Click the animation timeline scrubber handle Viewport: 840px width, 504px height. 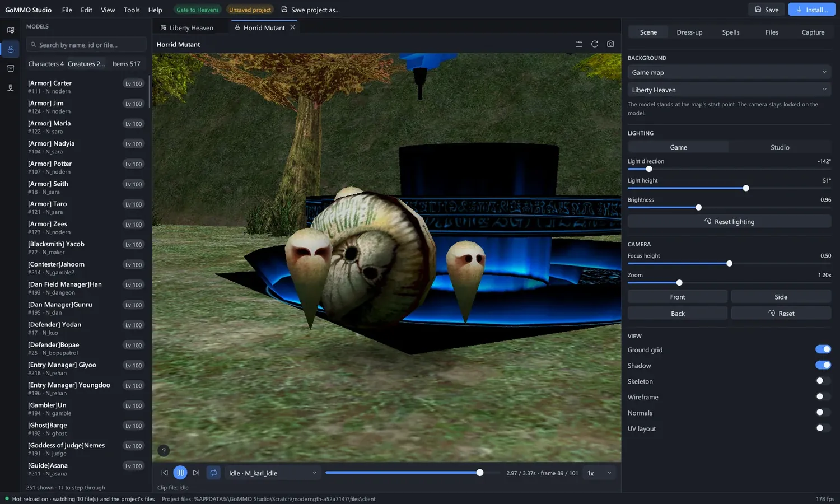(x=480, y=473)
